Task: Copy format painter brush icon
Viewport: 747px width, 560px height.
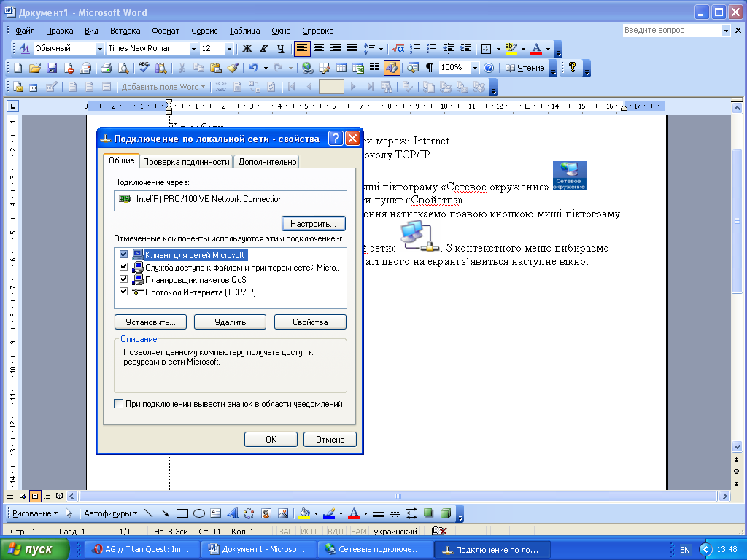Action: (x=233, y=68)
